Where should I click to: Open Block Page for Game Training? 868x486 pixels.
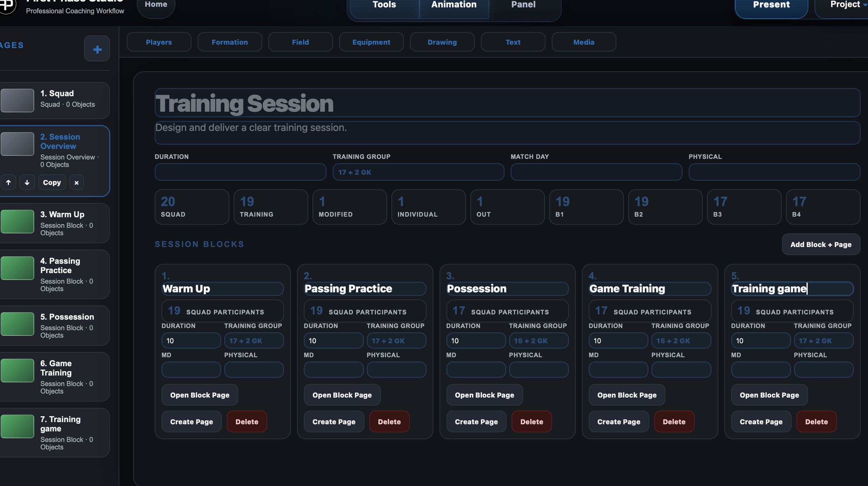coord(627,395)
